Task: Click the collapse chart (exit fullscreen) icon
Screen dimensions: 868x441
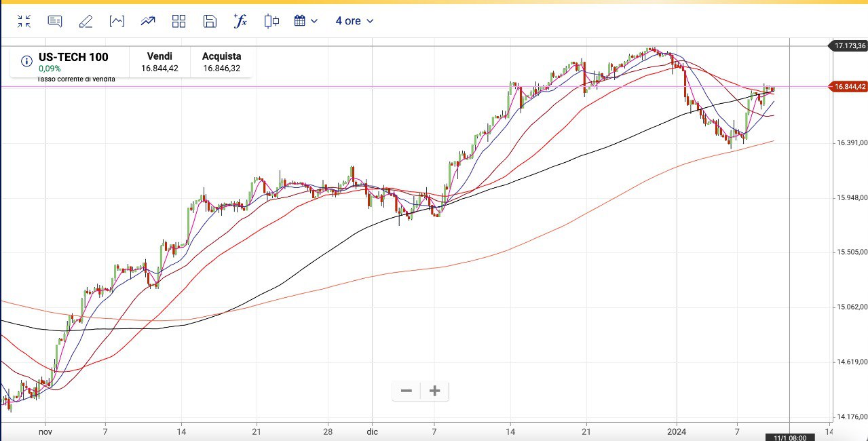Action: coord(24,21)
